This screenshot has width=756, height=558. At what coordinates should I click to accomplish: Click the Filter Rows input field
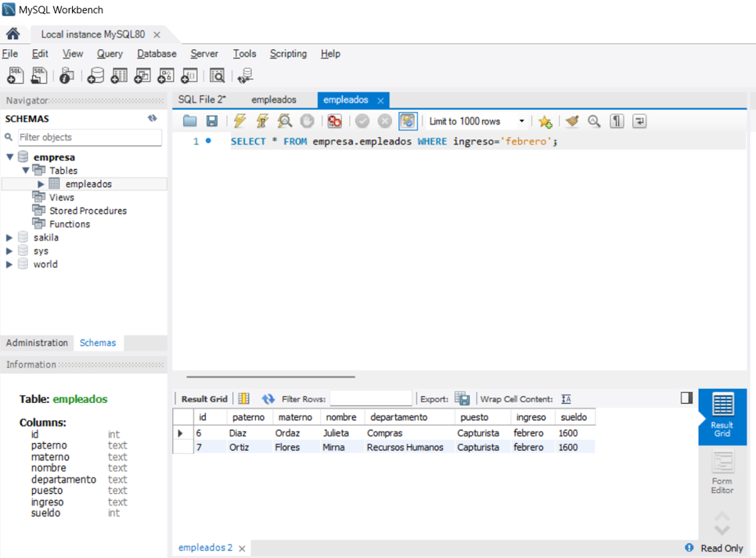tap(371, 398)
